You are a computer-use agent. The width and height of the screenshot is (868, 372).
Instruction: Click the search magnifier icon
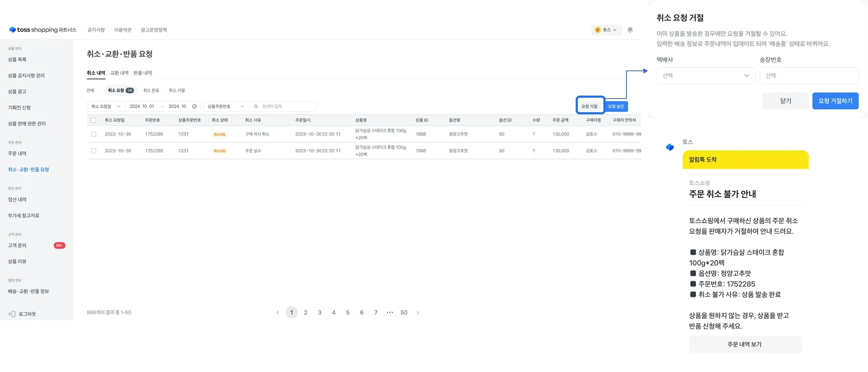256,107
